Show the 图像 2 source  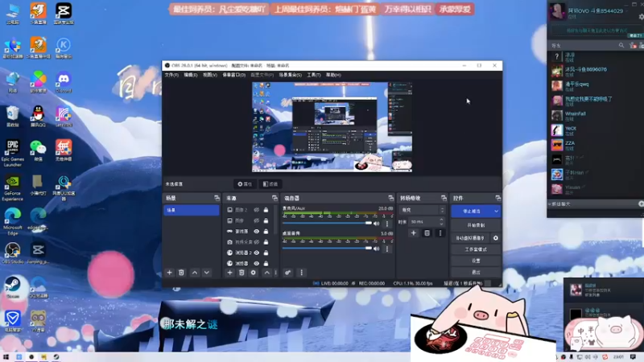pyautogui.click(x=256, y=210)
